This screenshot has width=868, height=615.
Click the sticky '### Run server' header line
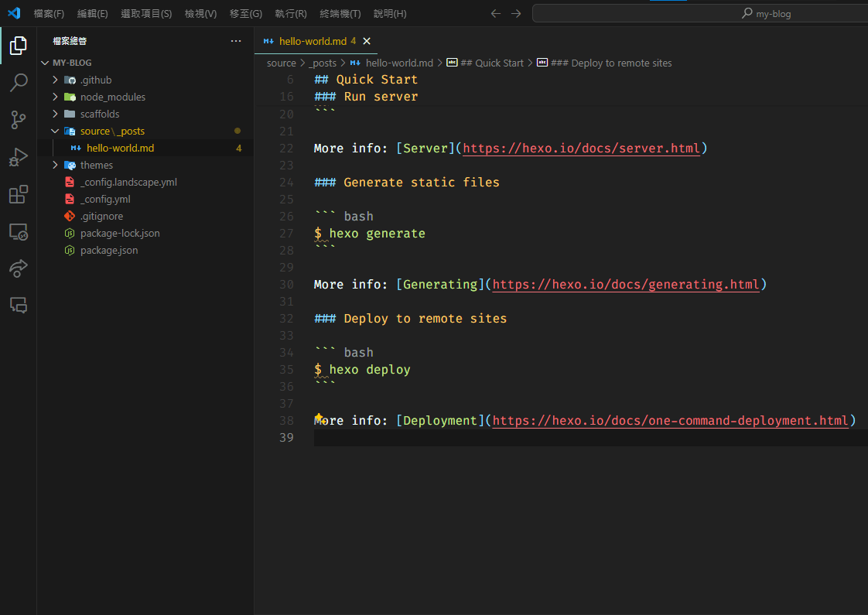coord(366,97)
